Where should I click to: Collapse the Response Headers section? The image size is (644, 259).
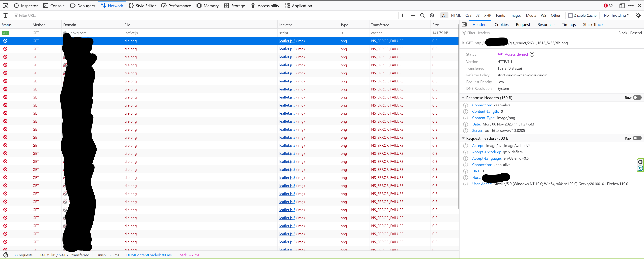point(463,98)
